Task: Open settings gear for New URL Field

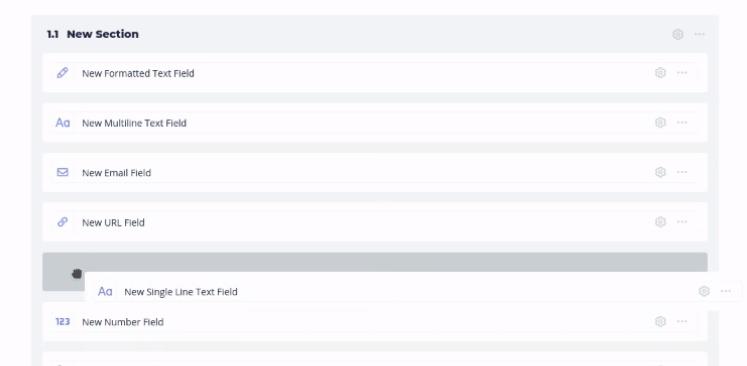Action: pos(660,222)
